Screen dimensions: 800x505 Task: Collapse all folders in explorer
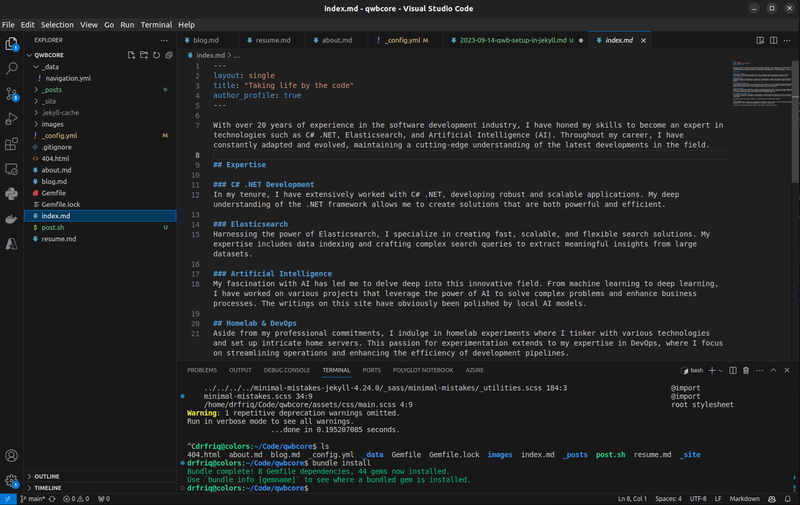[x=169, y=55]
